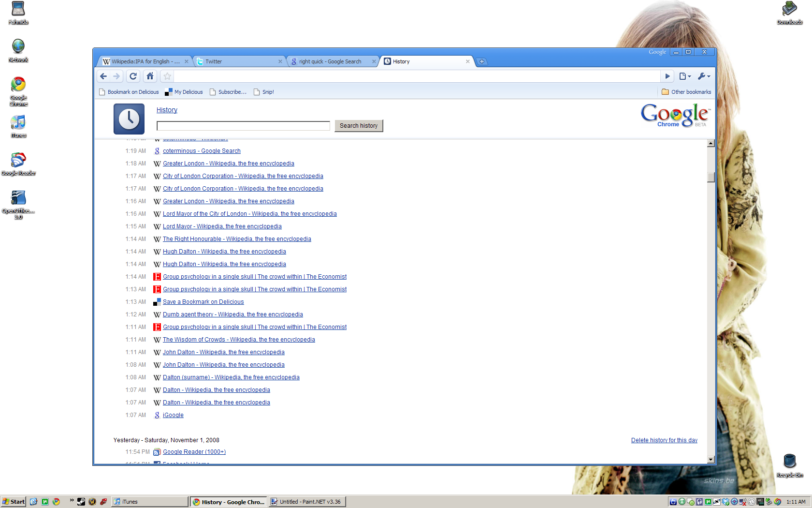Image resolution: width=812 pixels, height=508 pixels.
Task: Click the Google favicon beside iGoogle
Action: click(157, 415)
